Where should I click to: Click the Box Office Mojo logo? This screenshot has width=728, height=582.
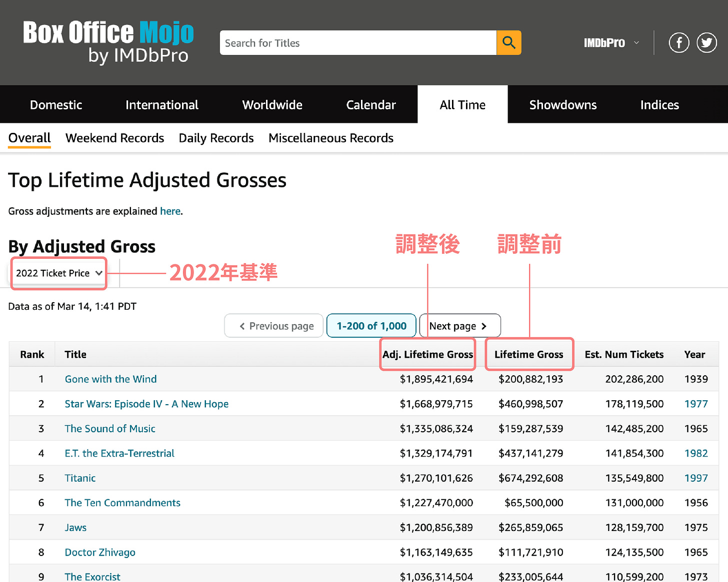[108, 42]
